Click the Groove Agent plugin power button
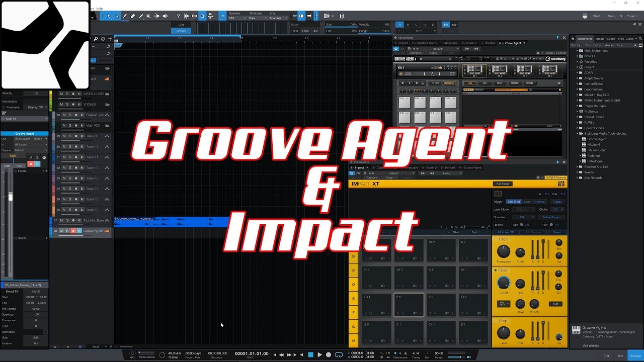644x362 pixels. [x=396, y=48]
